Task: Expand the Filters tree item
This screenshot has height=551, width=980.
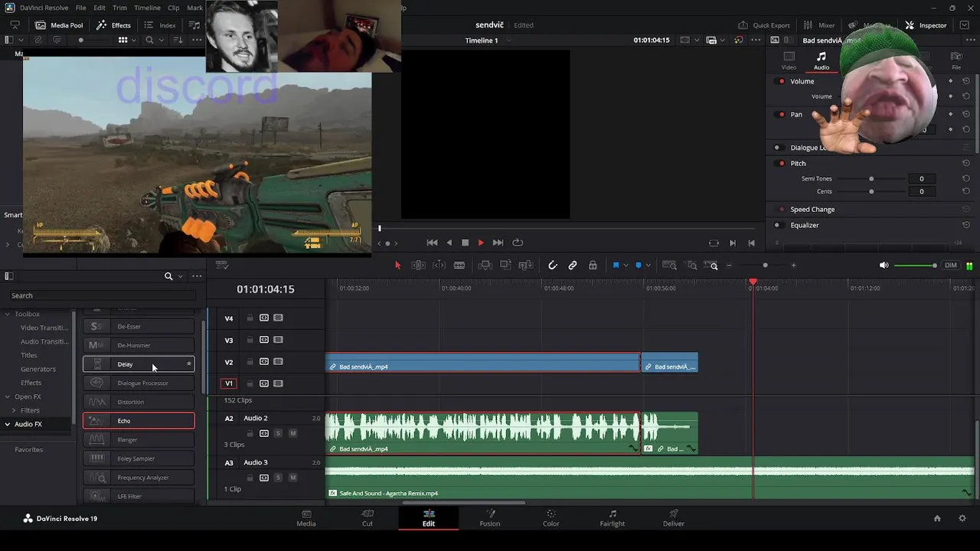Action: 14,410
